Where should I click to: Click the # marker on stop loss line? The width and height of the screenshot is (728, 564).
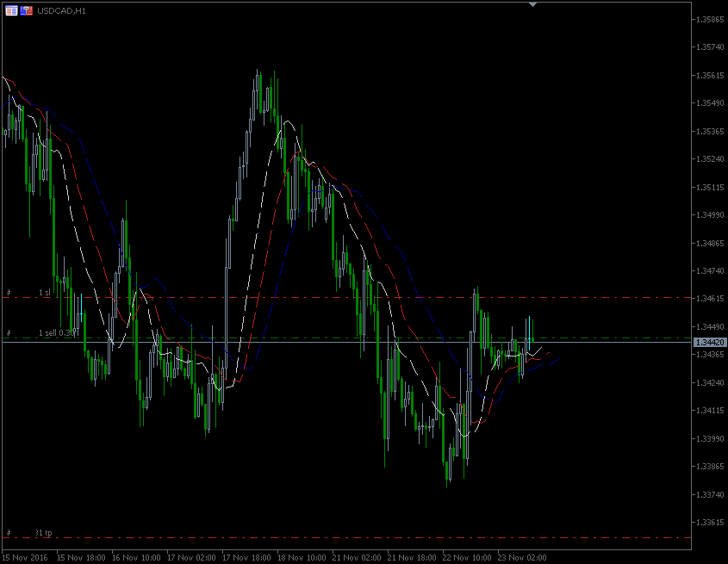pos(9,293)
